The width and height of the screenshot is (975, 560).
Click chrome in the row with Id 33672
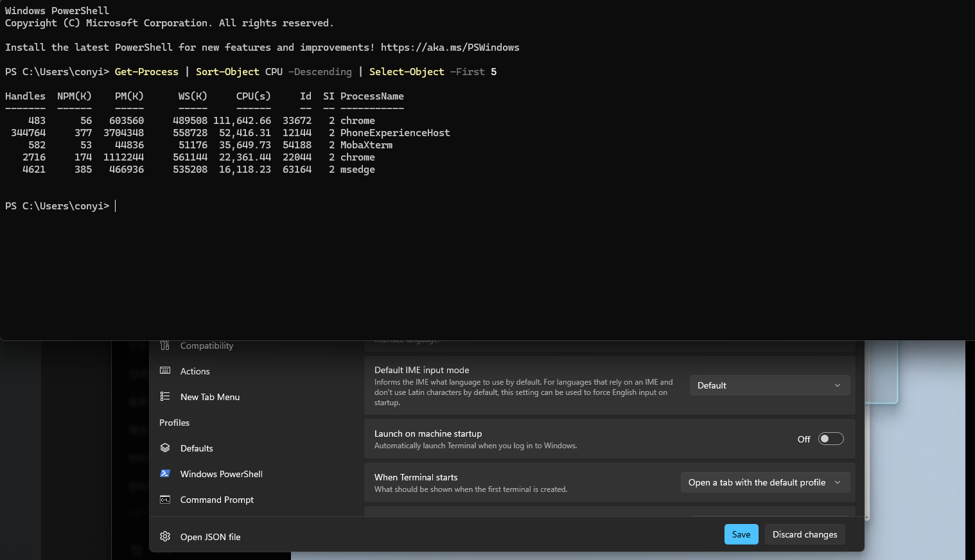point(358,121)
